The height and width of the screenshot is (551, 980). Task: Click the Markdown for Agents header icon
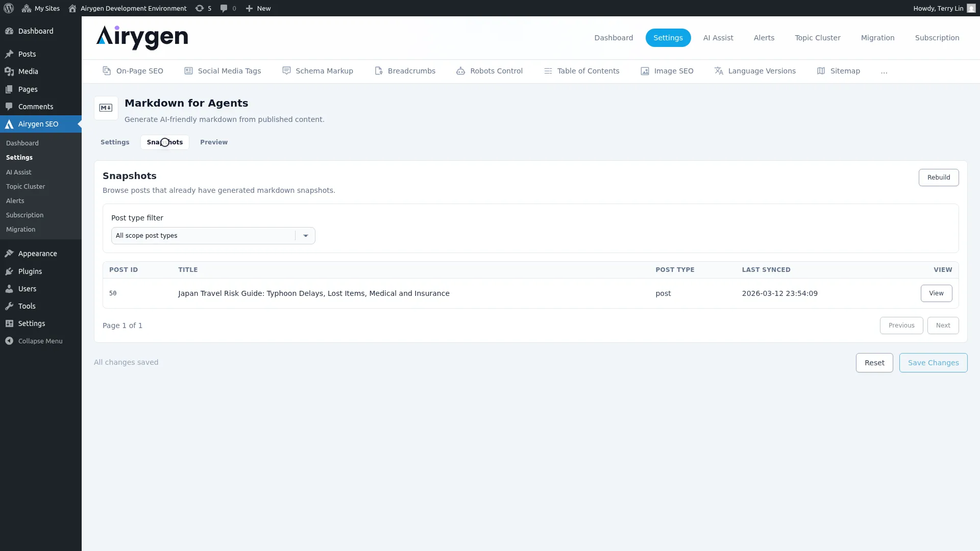[106, 108]
